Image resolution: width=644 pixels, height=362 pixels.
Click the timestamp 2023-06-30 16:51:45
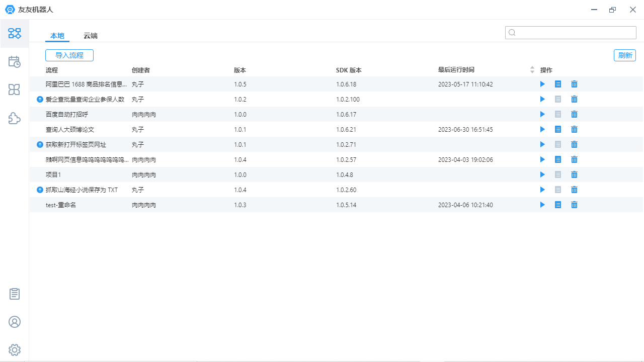click(465, 129)
